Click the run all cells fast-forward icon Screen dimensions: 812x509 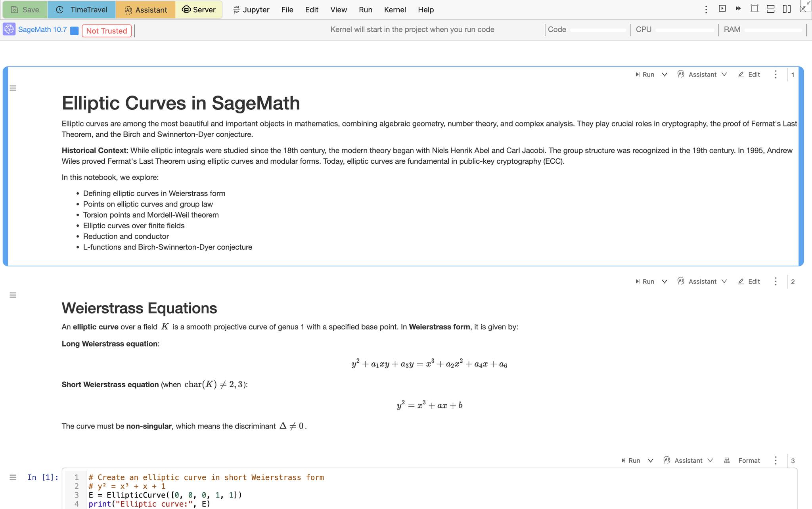[x=738, y=9]
